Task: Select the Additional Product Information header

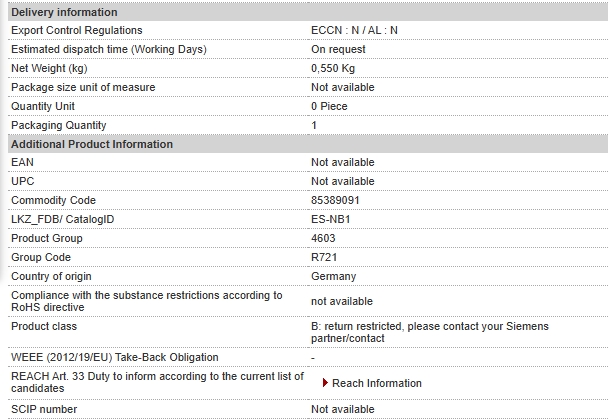Action: pos(308,144)
